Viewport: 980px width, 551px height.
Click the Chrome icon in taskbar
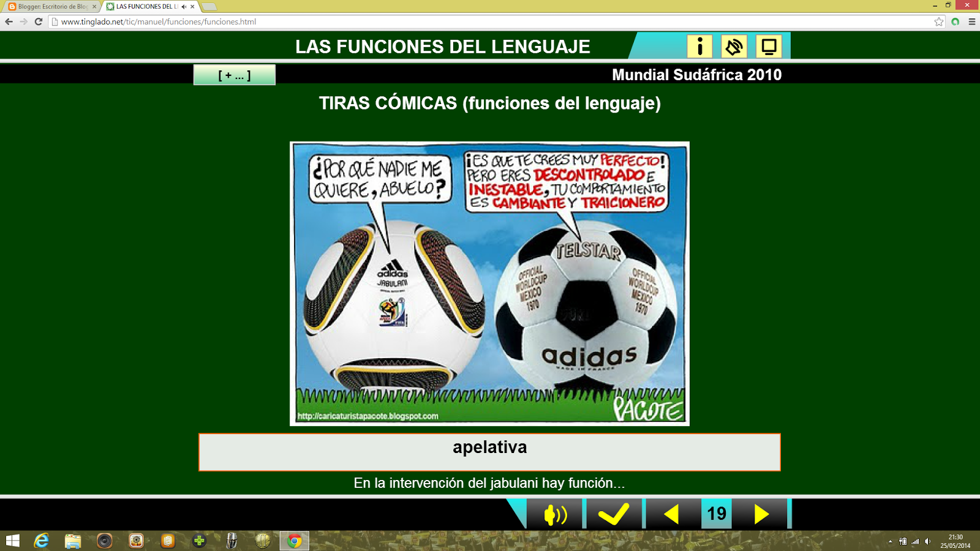click(x=295, y=541)
